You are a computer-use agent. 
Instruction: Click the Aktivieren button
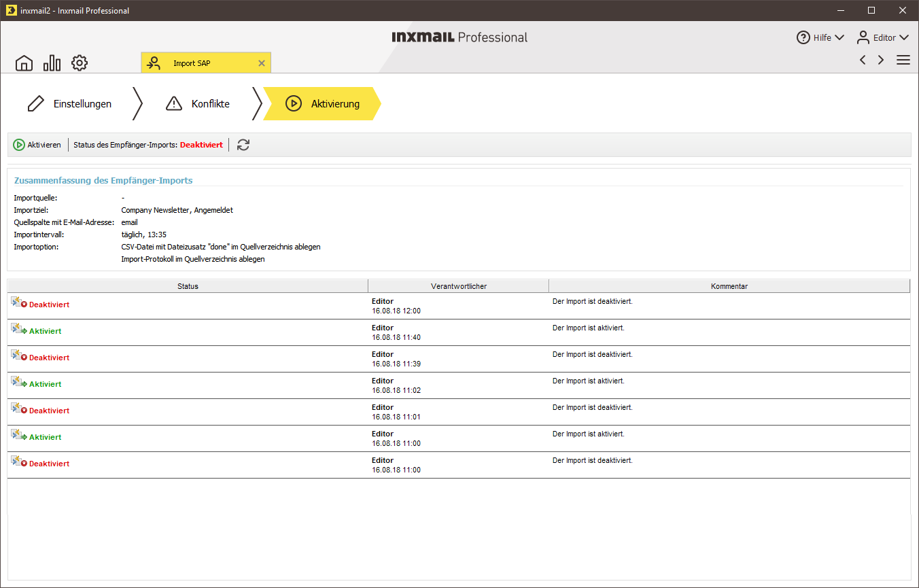[37, 145]
